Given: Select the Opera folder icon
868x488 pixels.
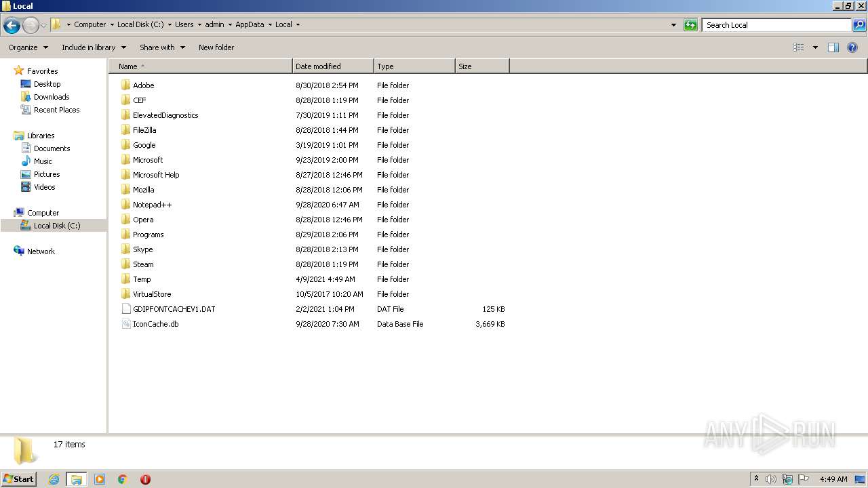Looking at the screenshot, I should click(125, 220).
